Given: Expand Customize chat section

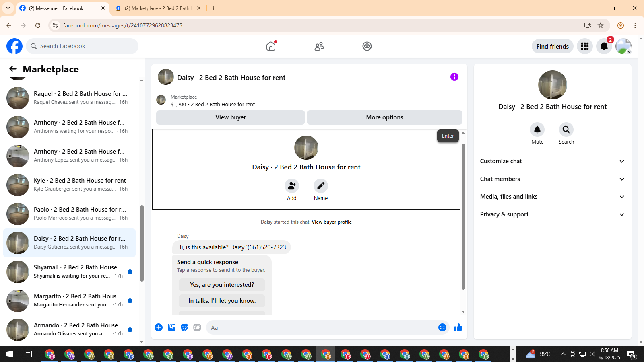Looking at the screenshot, I should 552,161.
